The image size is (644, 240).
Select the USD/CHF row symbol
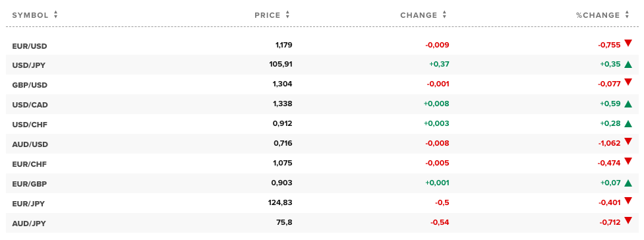[30, 125]
